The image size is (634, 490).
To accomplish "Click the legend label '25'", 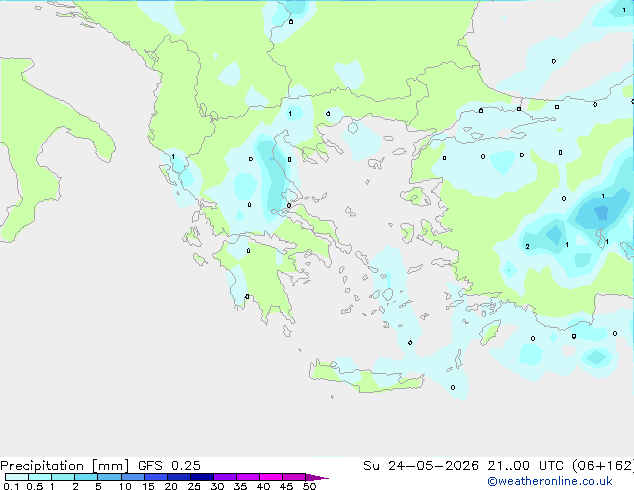I will pos(194,486).
